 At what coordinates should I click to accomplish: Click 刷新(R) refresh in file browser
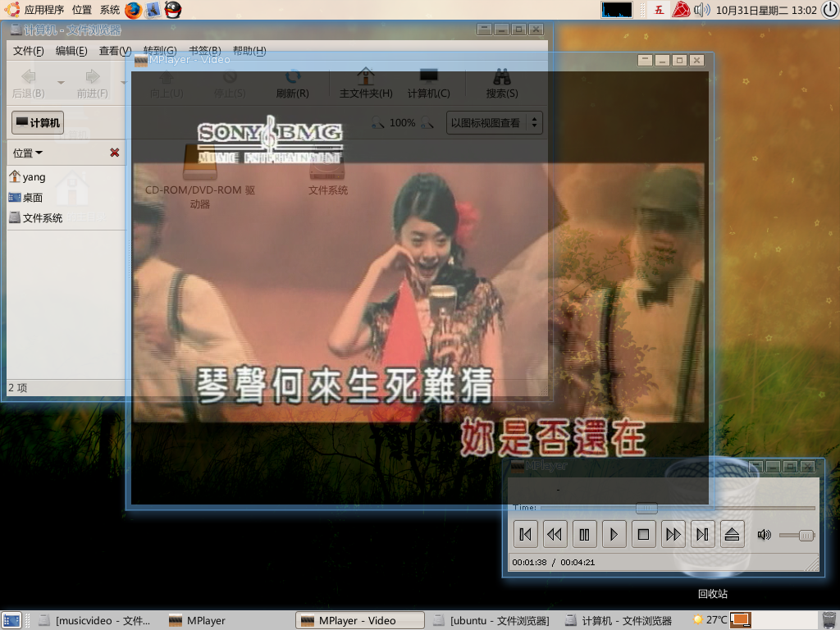(293, 84)
